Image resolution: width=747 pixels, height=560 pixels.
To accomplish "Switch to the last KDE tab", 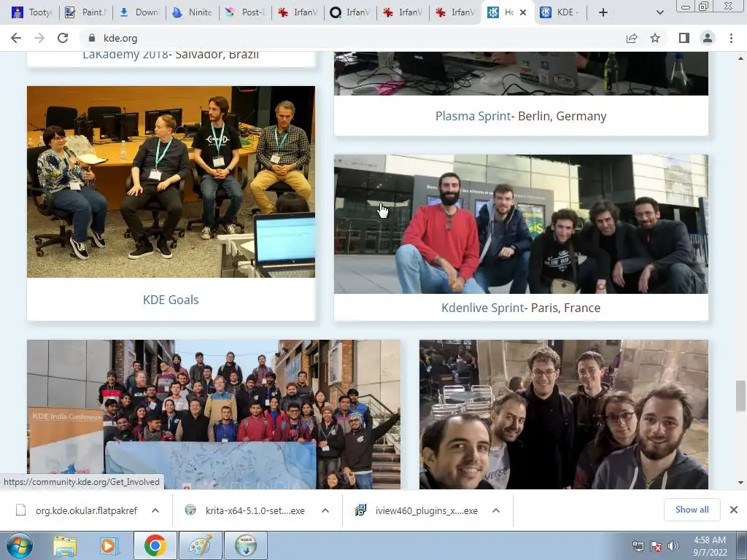I will click(x=560, y=12).
